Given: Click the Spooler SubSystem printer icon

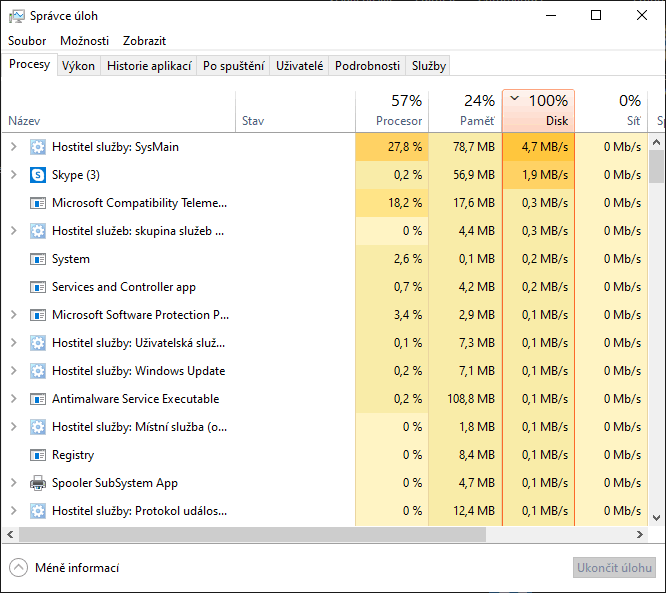Looking at the screenshot, I should pos(38,483).
